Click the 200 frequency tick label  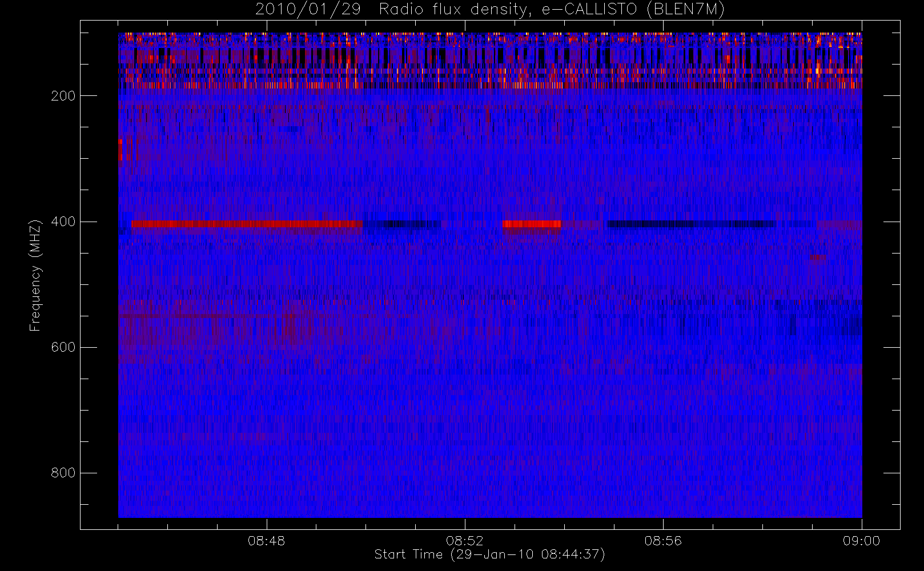63,96
